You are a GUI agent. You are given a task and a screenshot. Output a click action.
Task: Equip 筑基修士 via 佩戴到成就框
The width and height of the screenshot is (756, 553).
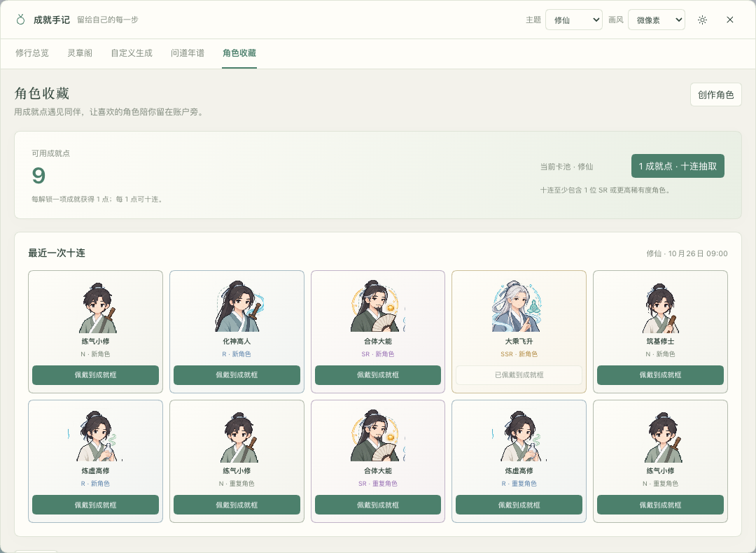point(660,375)
